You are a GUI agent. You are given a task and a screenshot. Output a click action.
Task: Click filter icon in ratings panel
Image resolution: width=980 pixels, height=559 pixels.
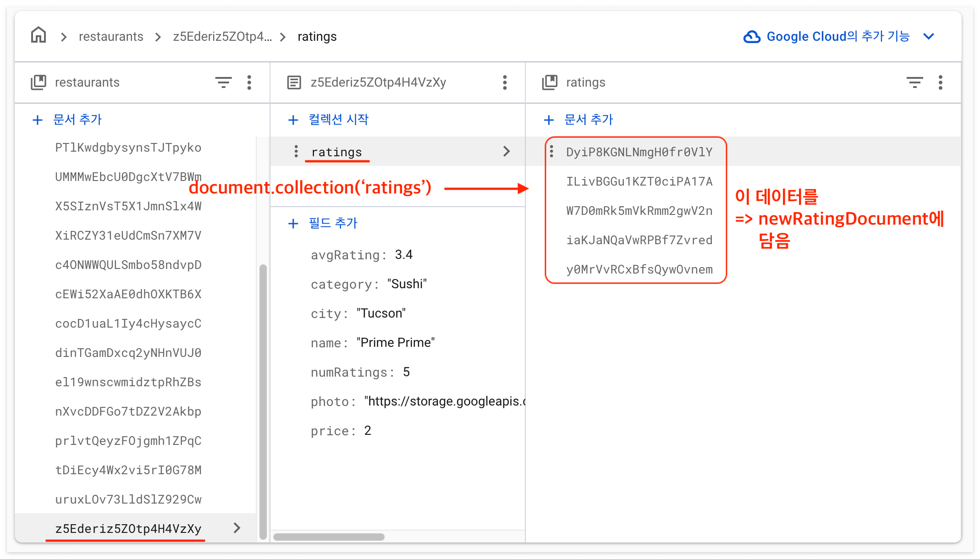click(x=914, y=82)
